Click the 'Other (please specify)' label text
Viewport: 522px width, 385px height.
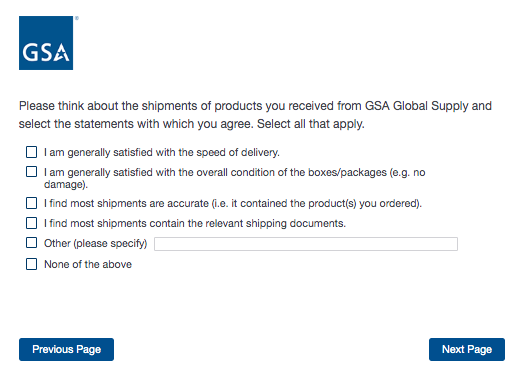pos(95,243)
